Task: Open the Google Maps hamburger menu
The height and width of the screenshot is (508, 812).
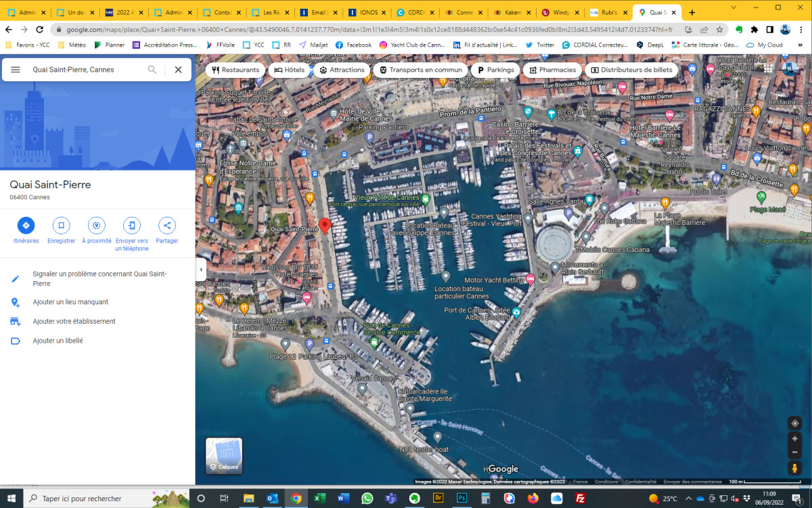Action: click(x=16, y=70)
